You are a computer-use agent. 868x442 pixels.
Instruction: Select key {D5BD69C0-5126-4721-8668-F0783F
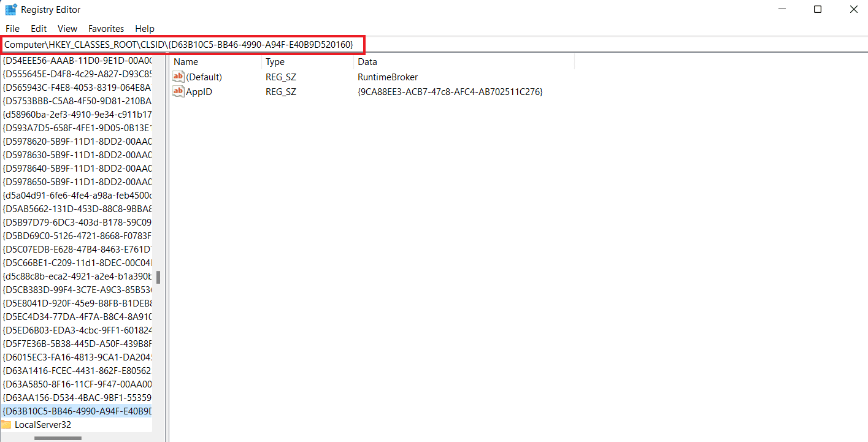point(77,236)
